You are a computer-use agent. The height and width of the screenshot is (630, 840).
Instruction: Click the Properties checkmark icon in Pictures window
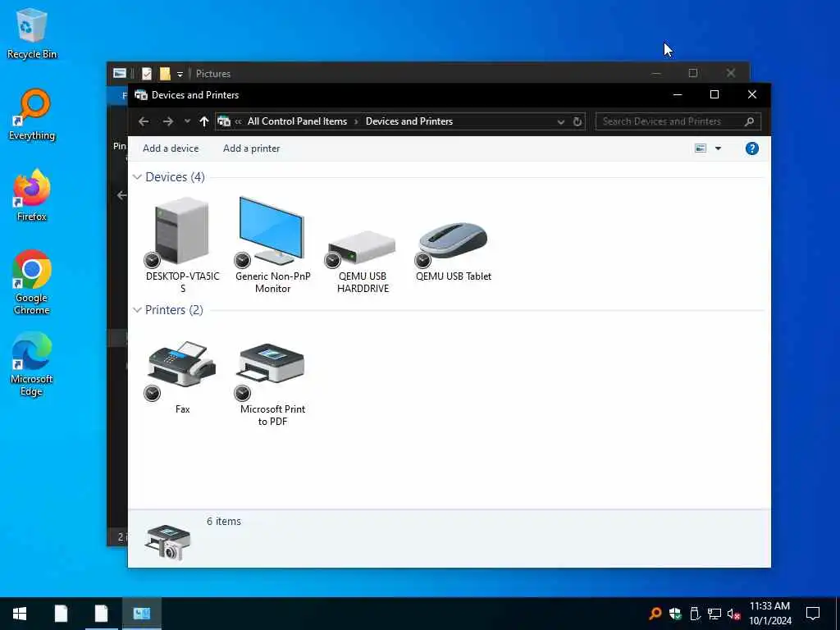(x=147, y=74)
